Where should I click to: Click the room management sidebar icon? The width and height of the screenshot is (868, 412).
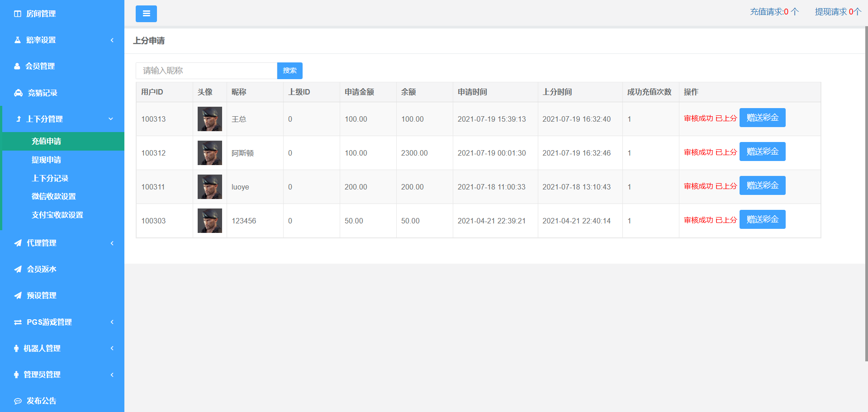click(18, 14)
